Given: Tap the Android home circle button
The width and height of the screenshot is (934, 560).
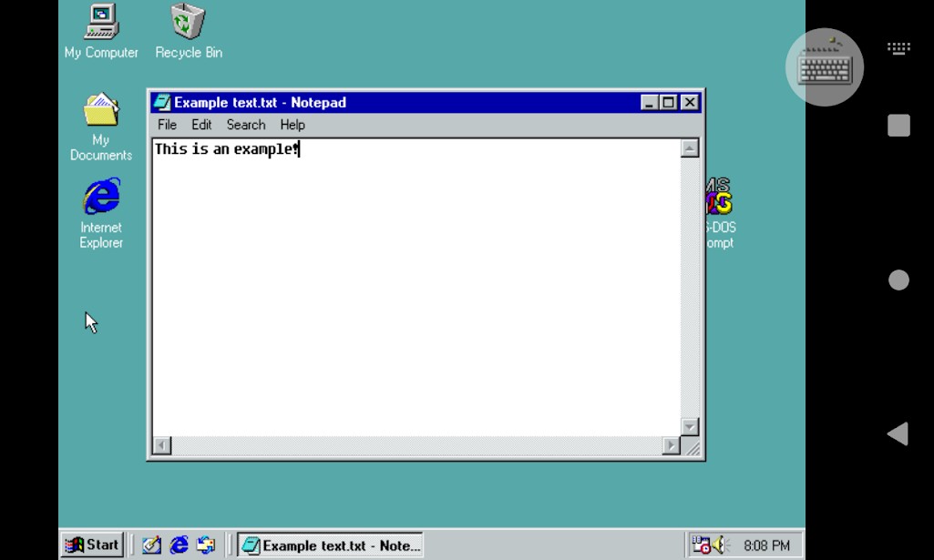Looking at the screenshot, I should coord(898,280).
